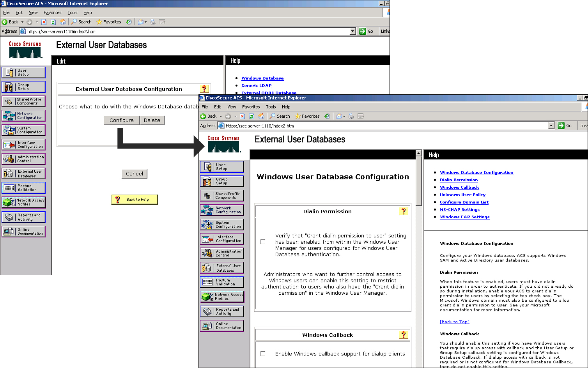The image size is (588, 368).
Task: Open the MS-CHAP Settings help link
Action: tap(460, 210)
